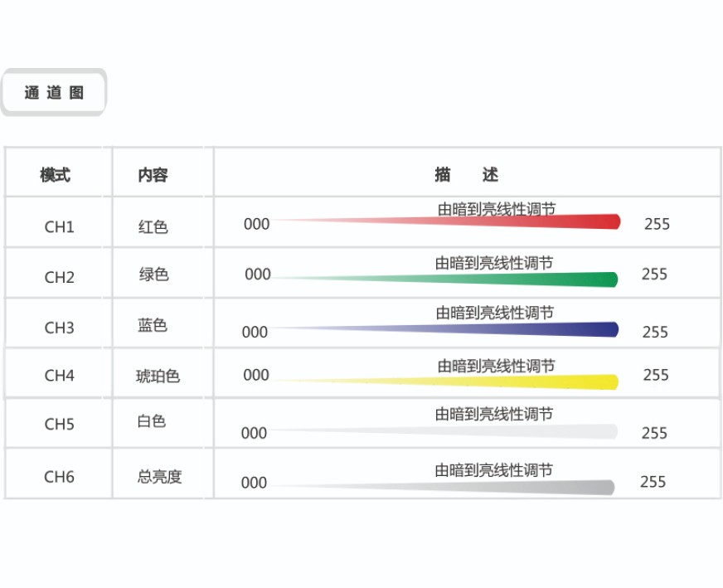Click the 255 value in the CH1 row
The width and height of the screenshot is (723, 588).
coord(657,224)
